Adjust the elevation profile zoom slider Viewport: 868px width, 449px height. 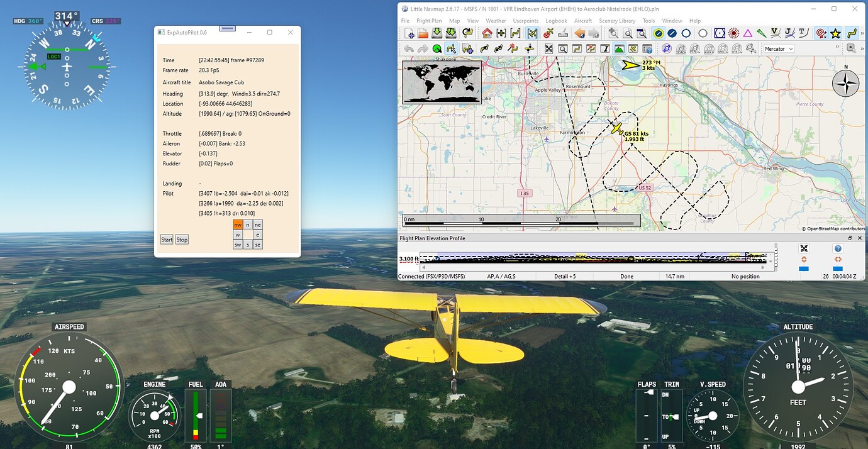[x=804, y=268]
